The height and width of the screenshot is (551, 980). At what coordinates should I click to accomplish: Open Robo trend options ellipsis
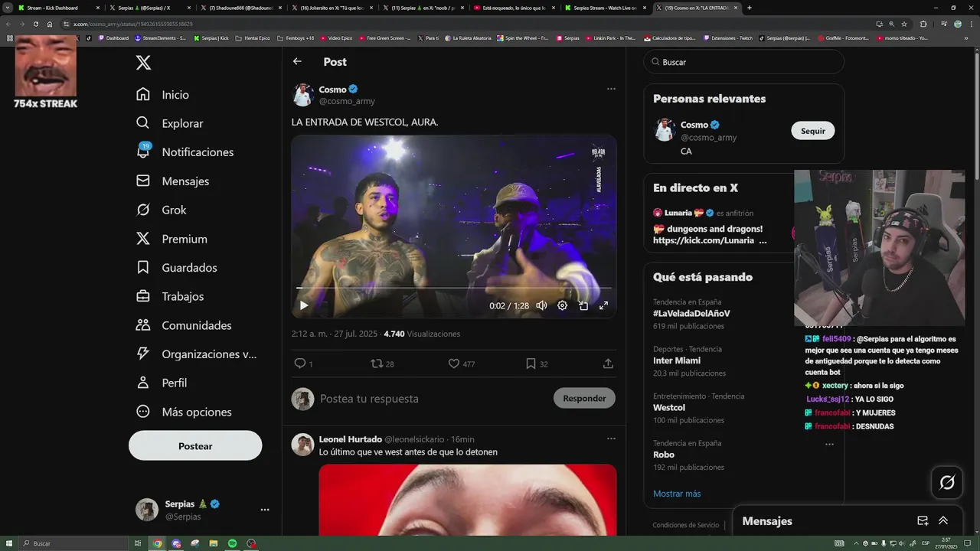(x=829, y=444)
